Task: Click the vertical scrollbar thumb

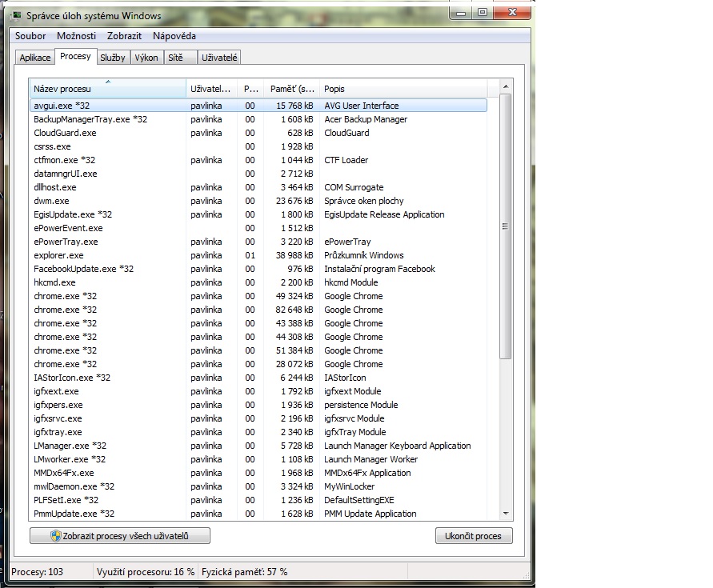Action: tap(505, 226)
